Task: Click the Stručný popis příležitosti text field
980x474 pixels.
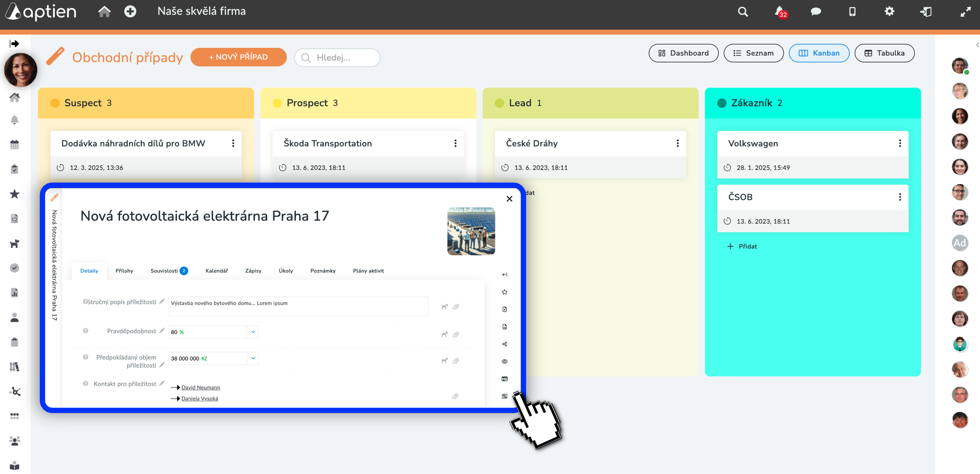Action: click(x=298, y=306)
